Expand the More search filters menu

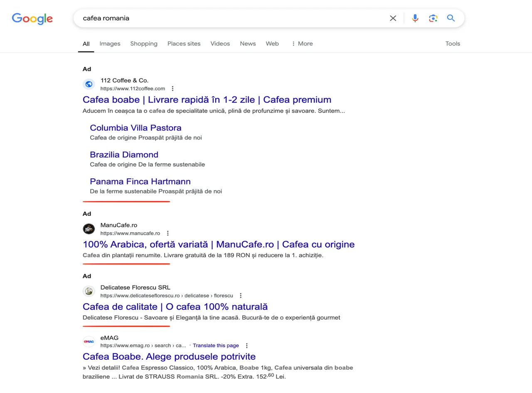302,44
